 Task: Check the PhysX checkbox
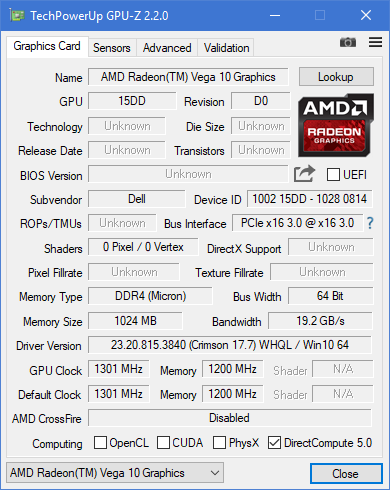(x=219, y=443)
